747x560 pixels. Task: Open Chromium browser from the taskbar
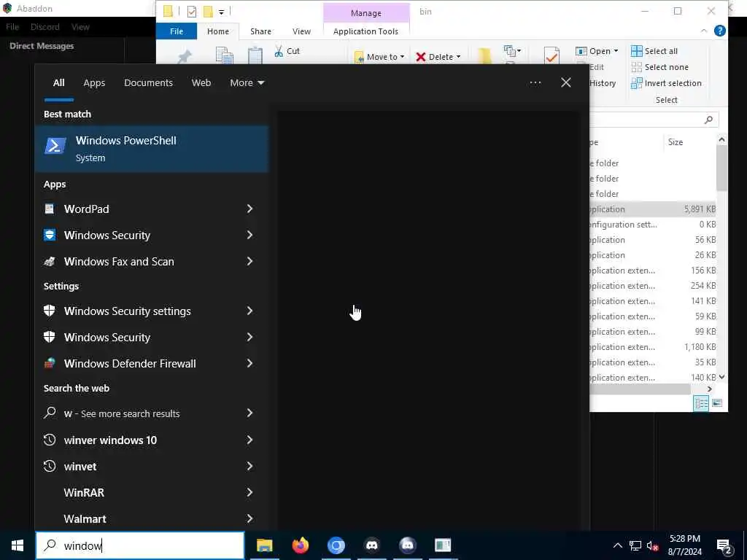(336, 545)
